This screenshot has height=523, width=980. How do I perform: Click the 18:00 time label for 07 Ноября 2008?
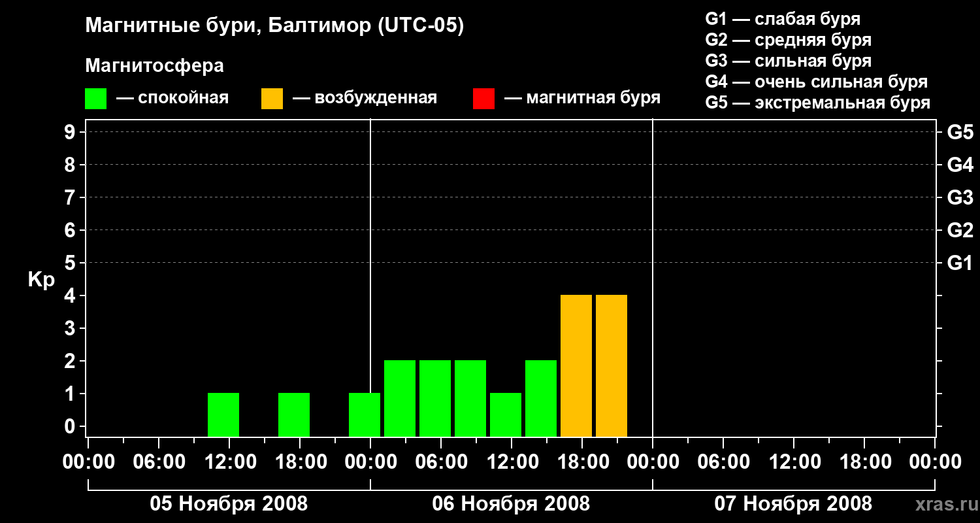point(865,462)
